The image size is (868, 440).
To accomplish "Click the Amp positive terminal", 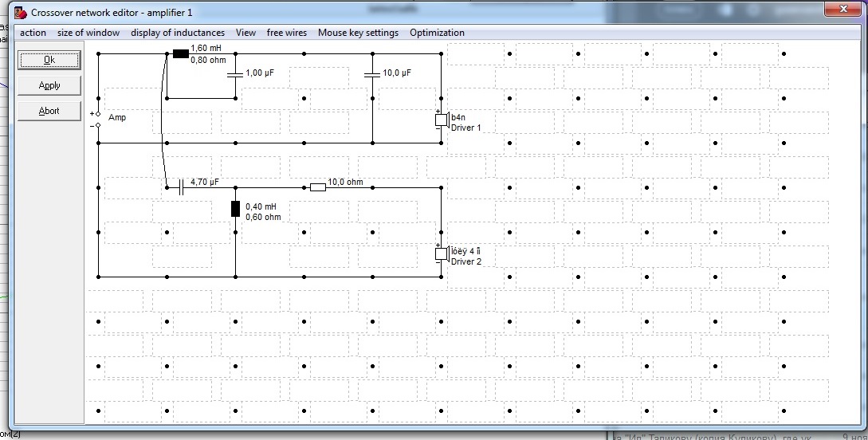I will 98,113.
